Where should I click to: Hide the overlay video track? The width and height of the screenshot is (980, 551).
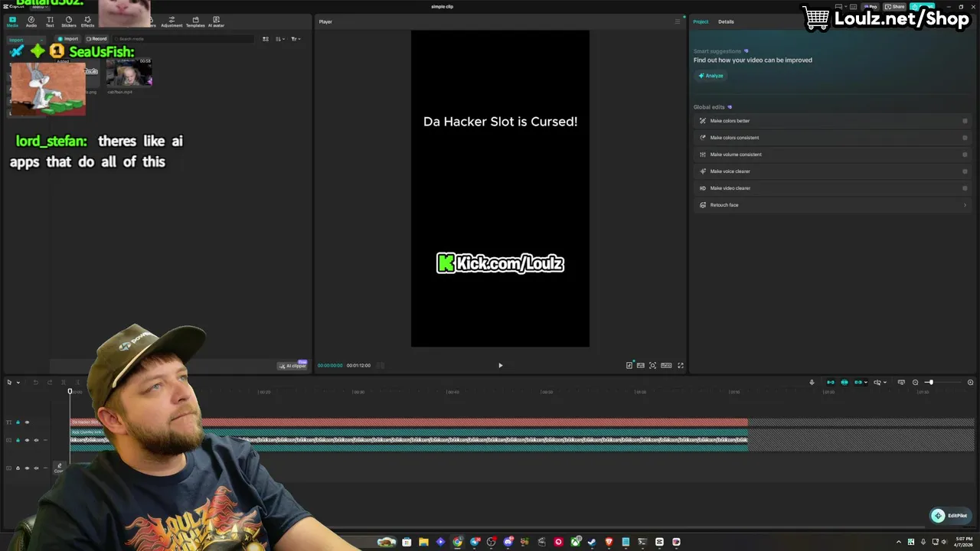(x=27, y=440)
